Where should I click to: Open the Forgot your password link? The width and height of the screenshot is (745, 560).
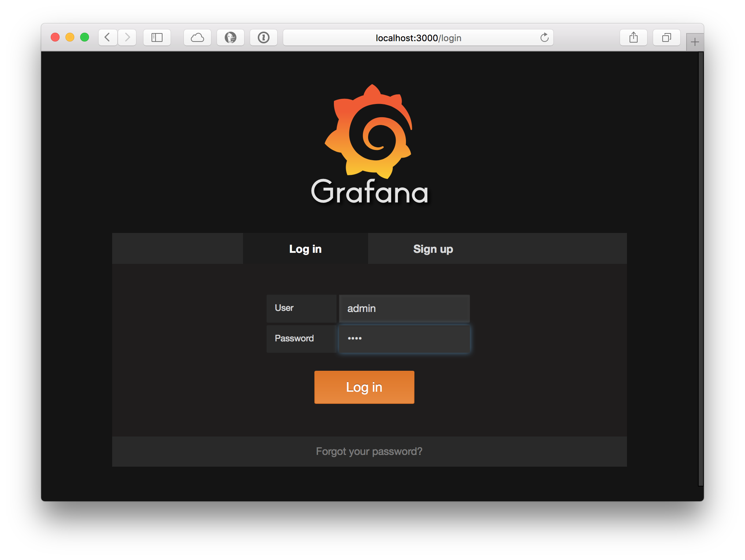[369, 451]
